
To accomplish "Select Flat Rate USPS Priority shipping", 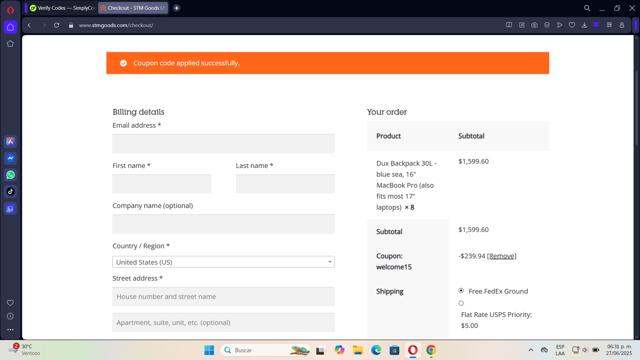I will click(461, 303).
